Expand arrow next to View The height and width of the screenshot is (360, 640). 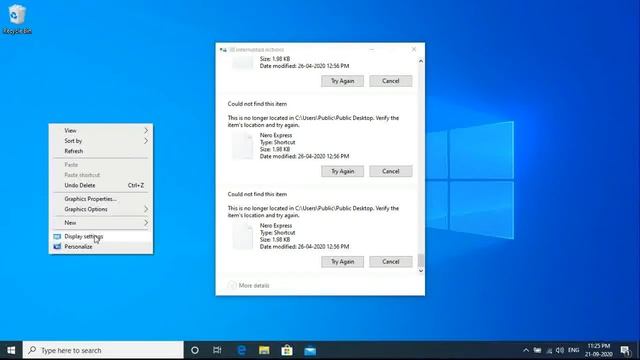click(146, 131)
